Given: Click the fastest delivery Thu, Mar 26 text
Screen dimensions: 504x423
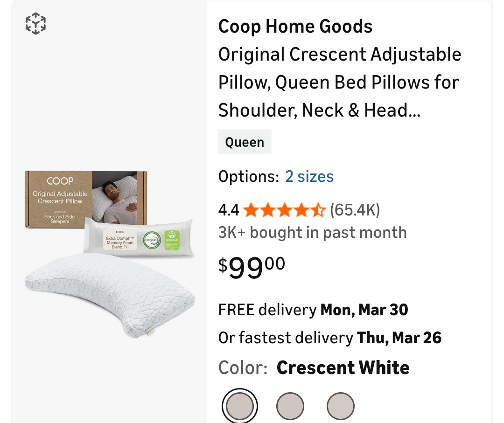Looking at the screenshot, I should coord(329,338).
